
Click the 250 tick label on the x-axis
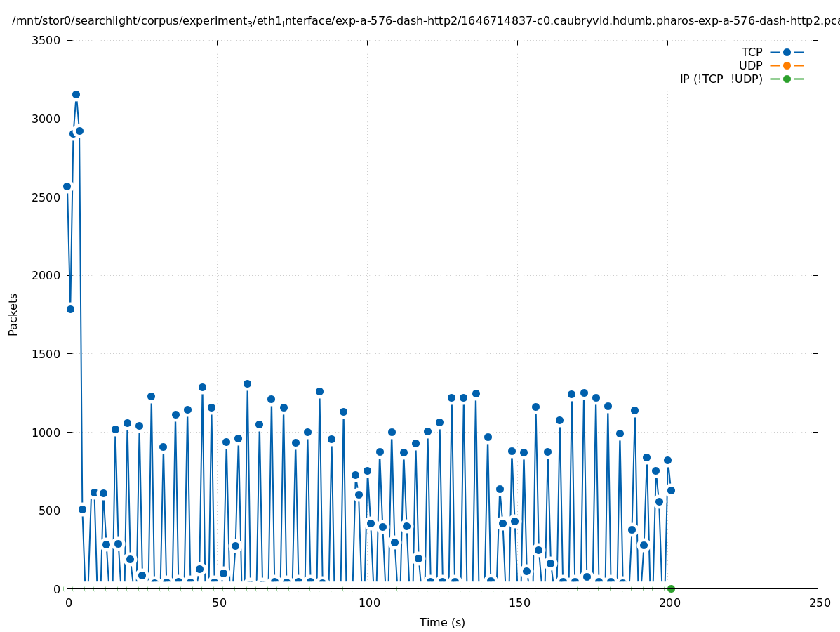[x=819, y=603]
